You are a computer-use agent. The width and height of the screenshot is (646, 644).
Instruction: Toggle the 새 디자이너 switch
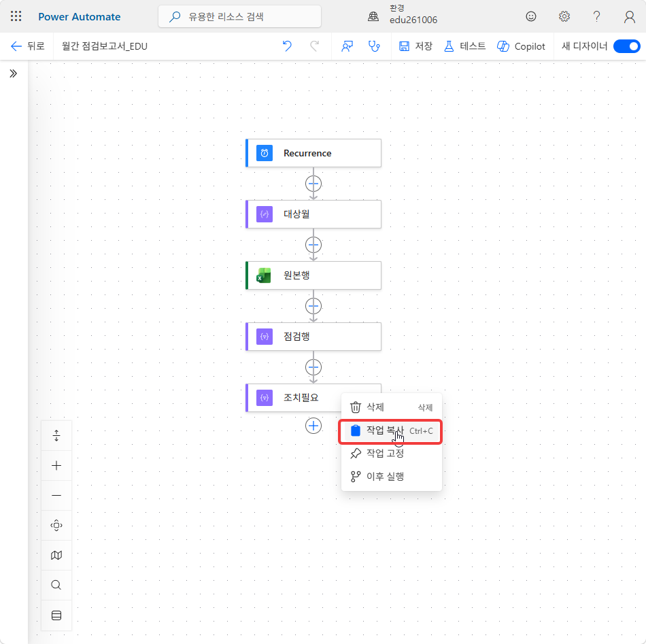click(x=627, y=46)
